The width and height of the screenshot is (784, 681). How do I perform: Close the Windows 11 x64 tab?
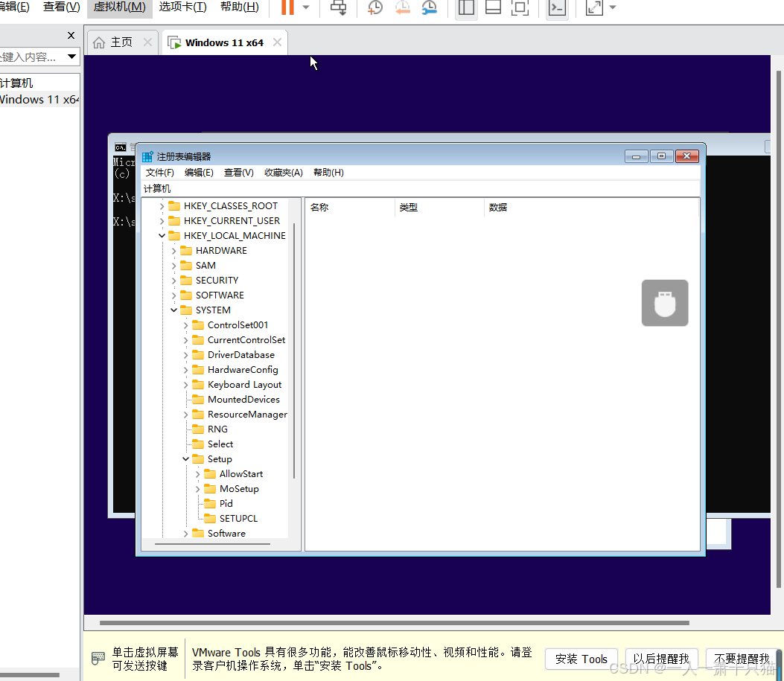[277, 42]
